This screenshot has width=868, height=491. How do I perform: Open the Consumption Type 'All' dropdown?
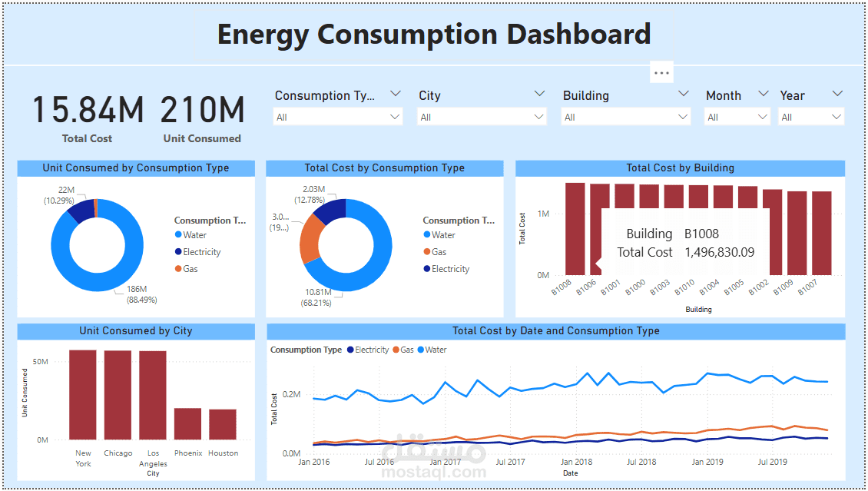point(338,117)
